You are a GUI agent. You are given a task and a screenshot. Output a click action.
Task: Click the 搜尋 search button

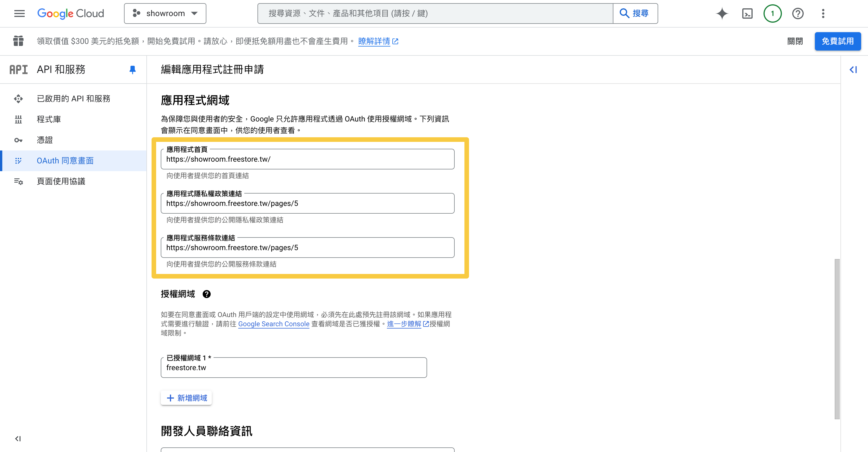(635, 13)
